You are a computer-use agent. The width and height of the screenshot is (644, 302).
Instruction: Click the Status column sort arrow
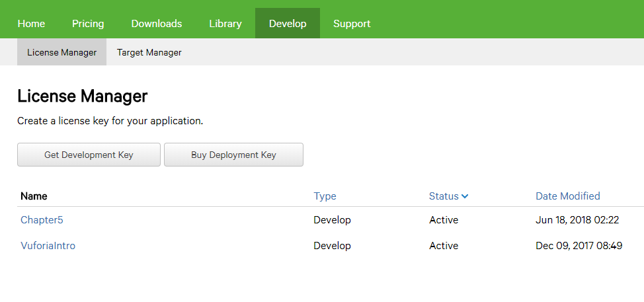click(x=465, y=196)
